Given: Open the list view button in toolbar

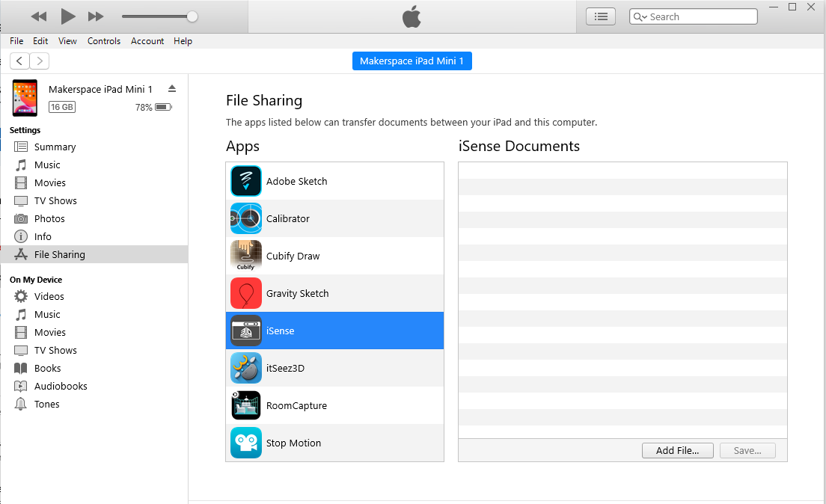Looking at the screenshot, I should [600, 16].
